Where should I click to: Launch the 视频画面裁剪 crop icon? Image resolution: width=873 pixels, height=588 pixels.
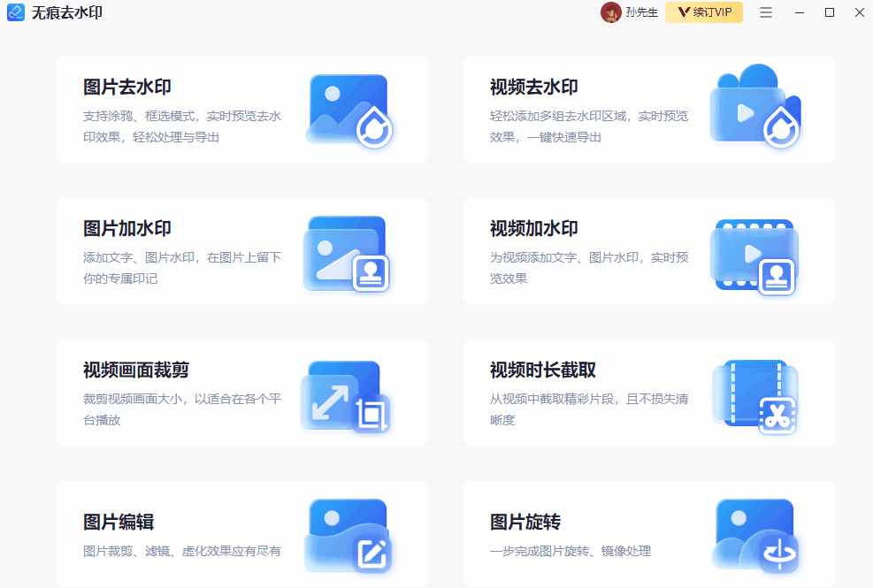tap(345, 396)
